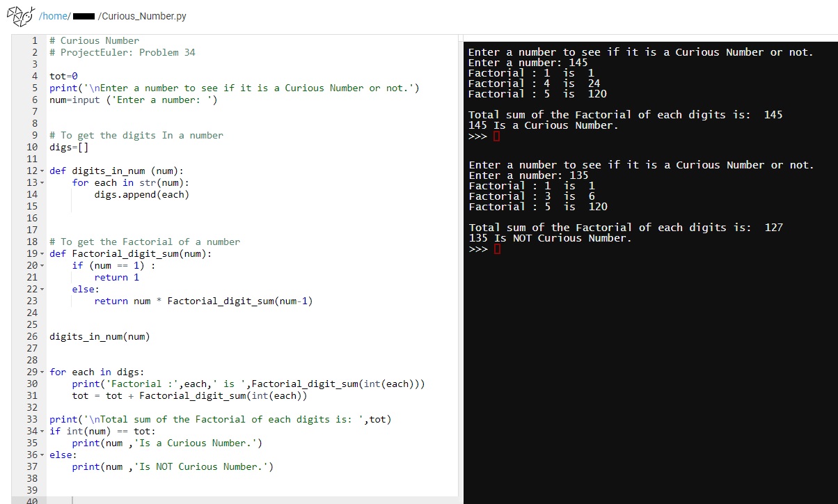Image resolution: width=838 pixels, height=504 pixels.
Task: Click '135 Is NOT Curious Number.' in the console
Action: pos(551,238)
